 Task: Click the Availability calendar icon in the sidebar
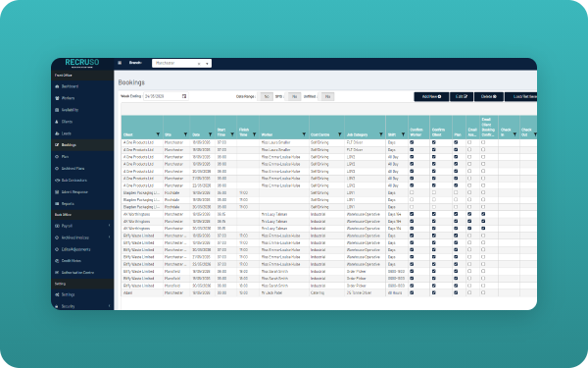click(57, 110)
